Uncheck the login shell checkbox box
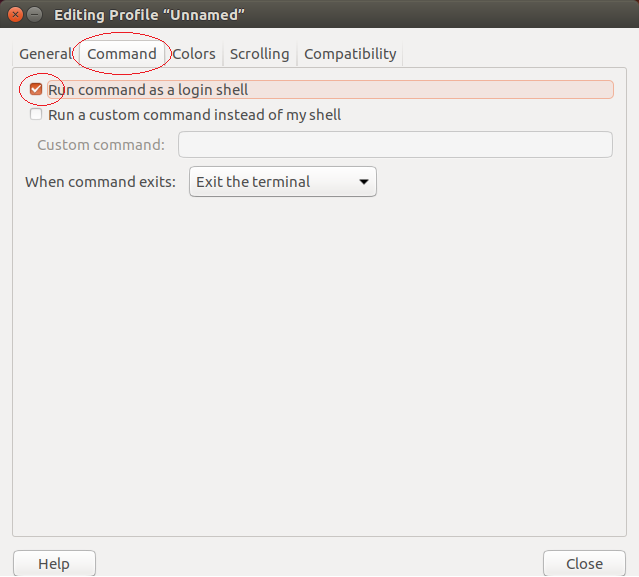 pos(36,89)
